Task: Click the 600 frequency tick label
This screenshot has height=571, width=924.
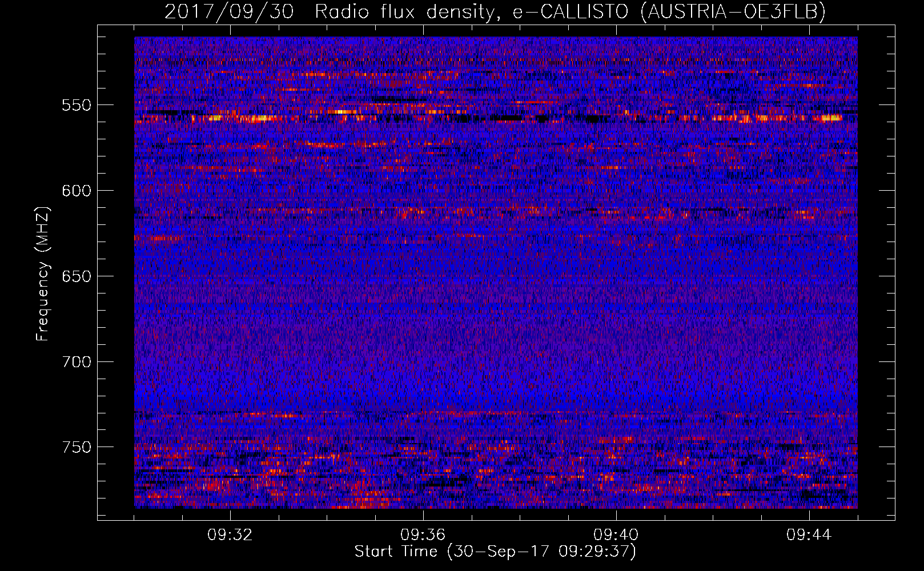Action: 77,191
